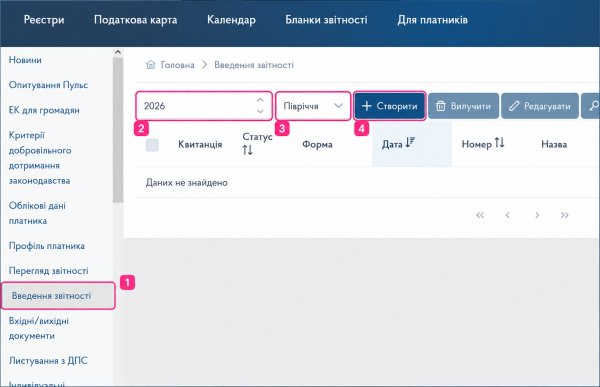This screenshot has height=387, width=600.
Task: Open the Для платників menu
Action: (432, 20)
